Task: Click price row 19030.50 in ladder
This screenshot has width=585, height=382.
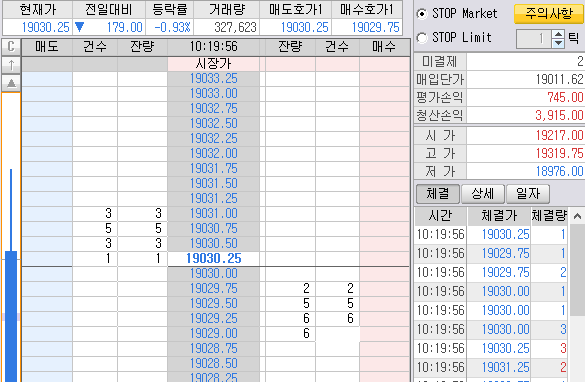Action: tap(213, 243)
